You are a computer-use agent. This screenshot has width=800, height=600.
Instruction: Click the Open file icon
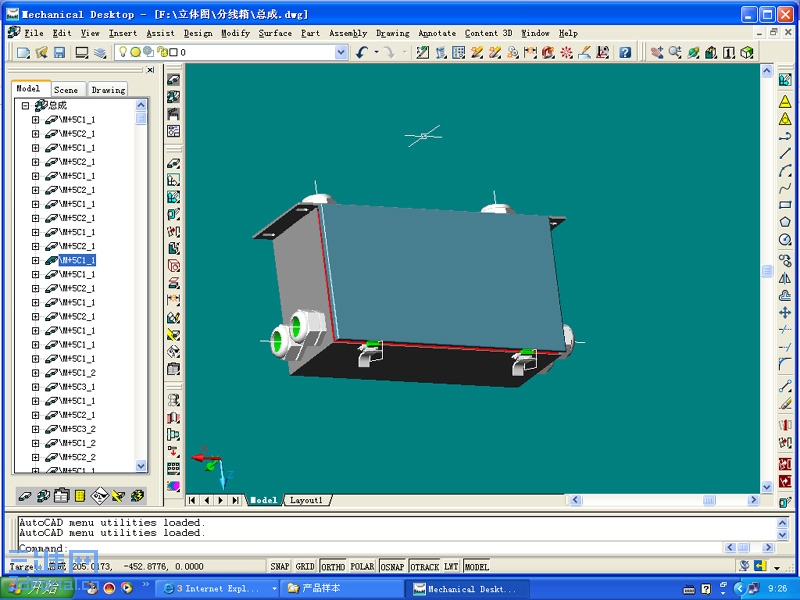[x=42, y=52]
